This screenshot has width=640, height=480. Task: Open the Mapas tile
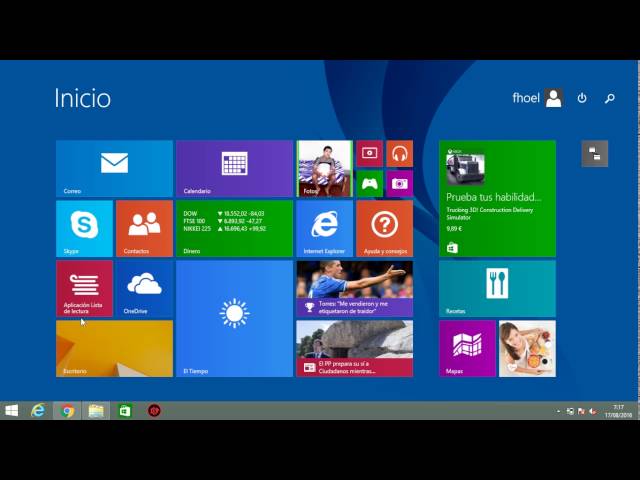467,349
